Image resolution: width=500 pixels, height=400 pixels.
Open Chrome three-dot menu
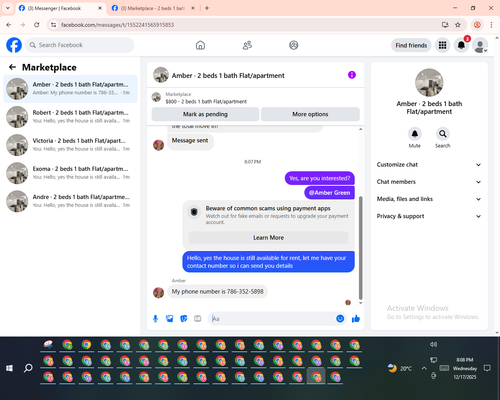click(491, 25)
